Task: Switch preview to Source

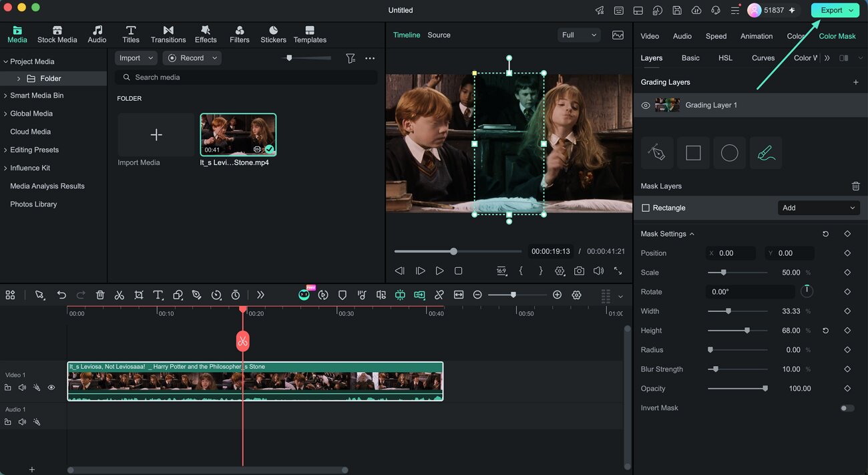Action: pos(439,35)
